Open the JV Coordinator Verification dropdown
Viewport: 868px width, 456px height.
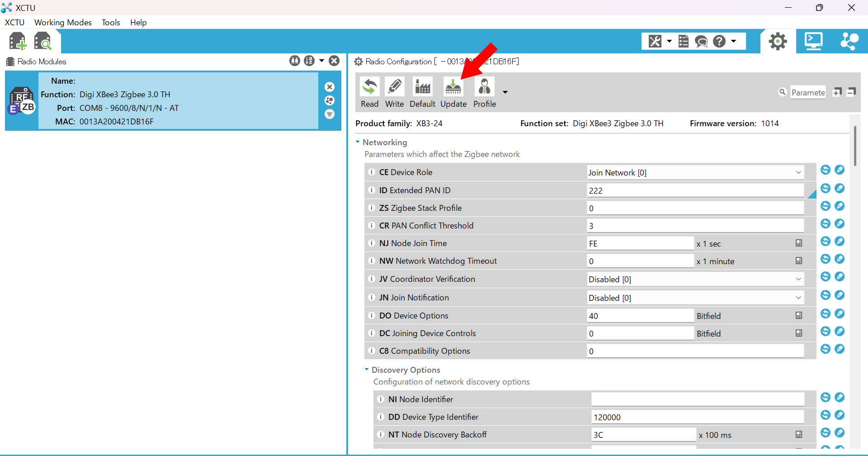[695, 279]
